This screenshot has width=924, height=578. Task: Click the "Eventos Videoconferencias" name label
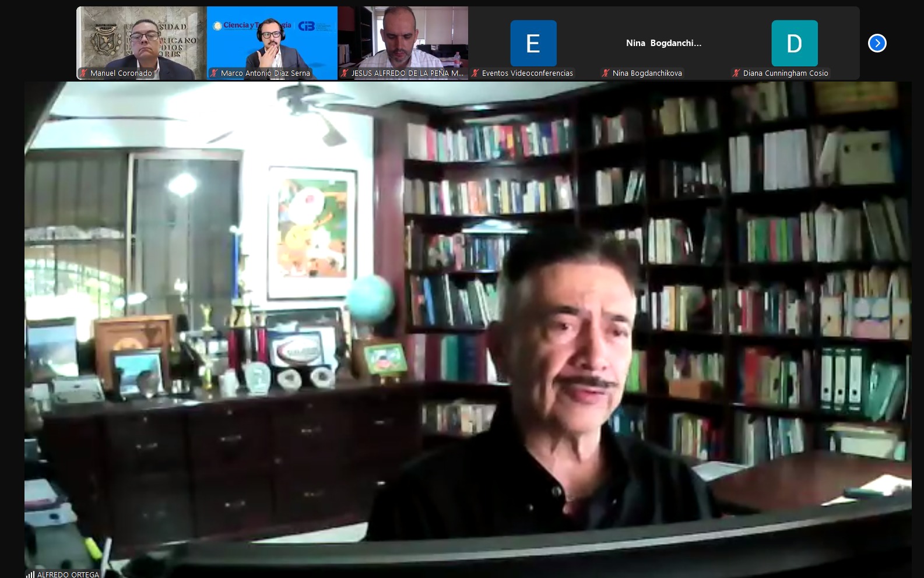pyautogui.click(x=527, y=73)
